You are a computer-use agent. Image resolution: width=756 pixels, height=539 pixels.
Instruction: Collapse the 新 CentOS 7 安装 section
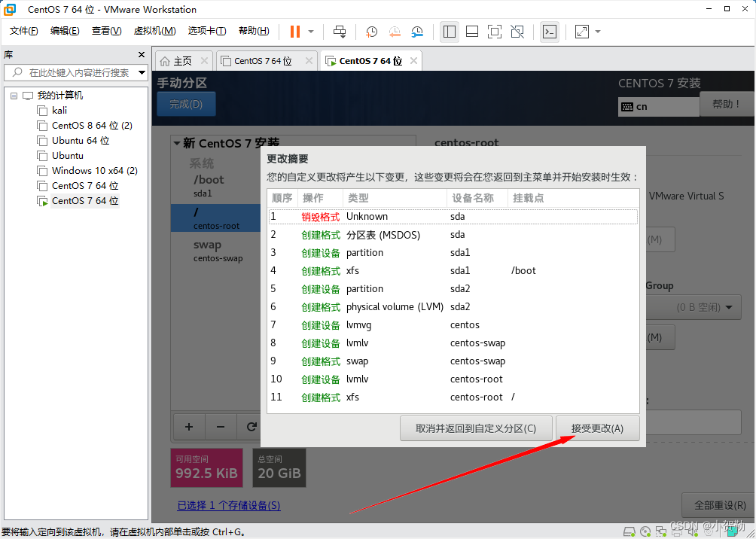click(x=177, y=143)
